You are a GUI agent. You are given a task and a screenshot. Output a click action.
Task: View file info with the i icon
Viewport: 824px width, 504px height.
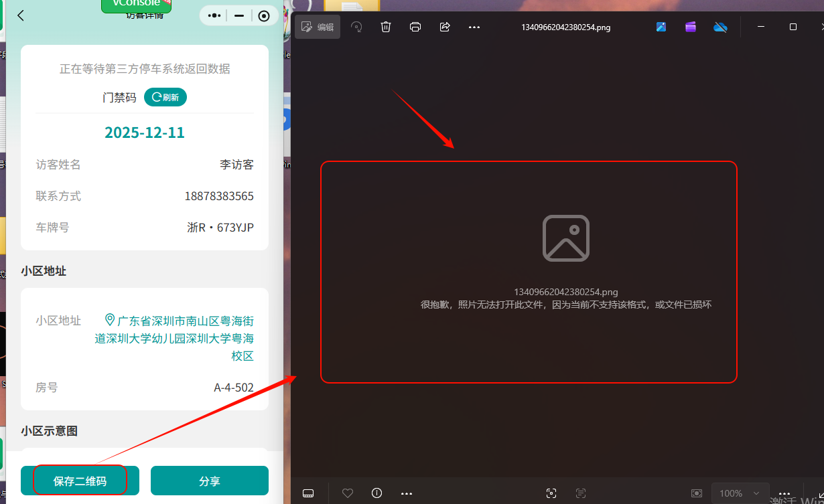376,493
